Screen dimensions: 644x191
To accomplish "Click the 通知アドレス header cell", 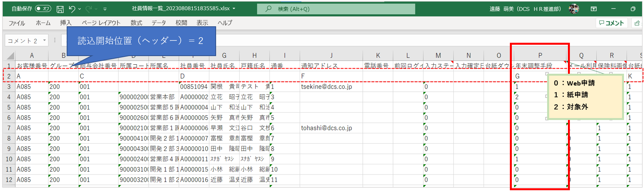I will (x=331, y=66).
